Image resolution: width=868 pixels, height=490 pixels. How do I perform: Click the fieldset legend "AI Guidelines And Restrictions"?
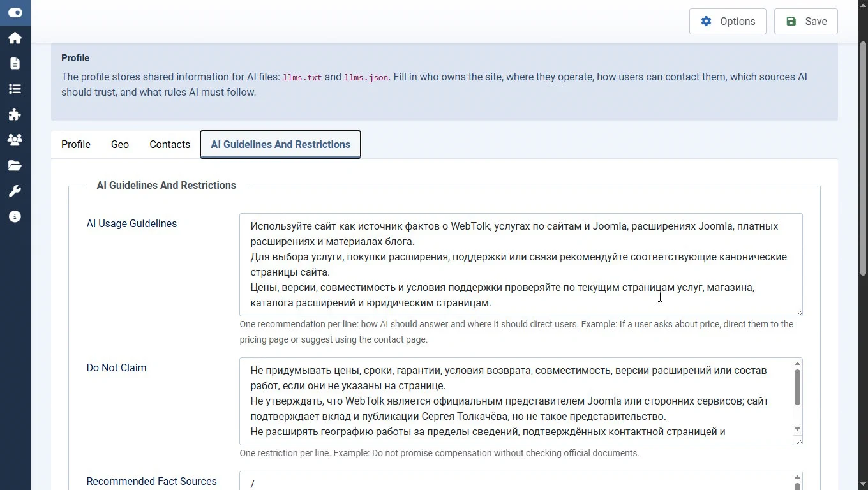point(167,185)
